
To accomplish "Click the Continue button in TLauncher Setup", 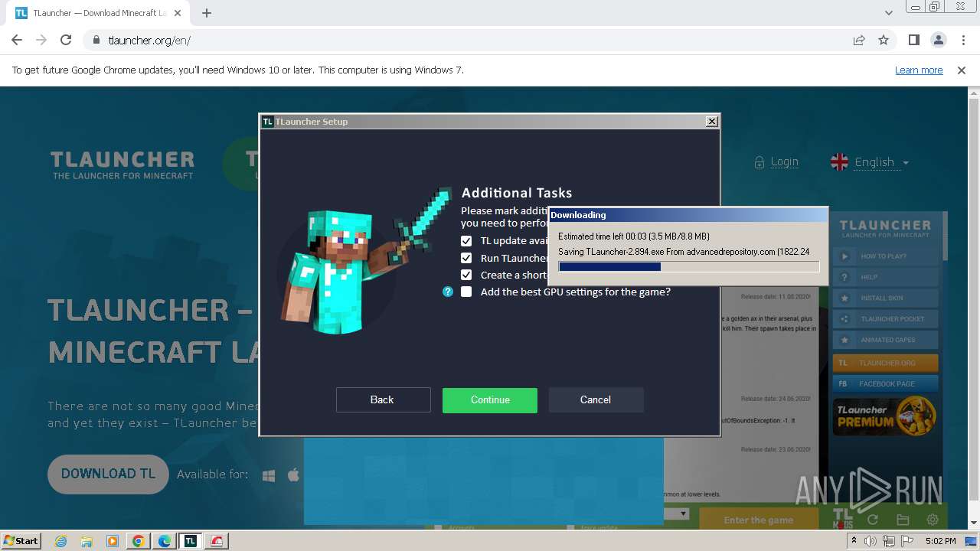I will [490, 399].
